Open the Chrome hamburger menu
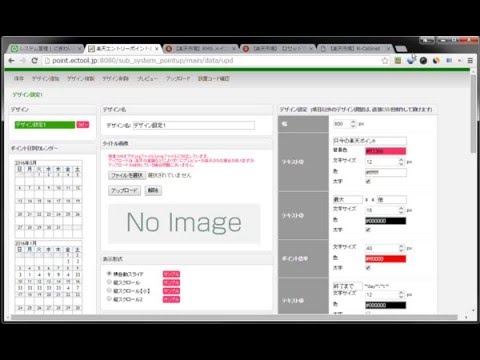This screenshot has width=480, height=360. pyautogui.click(x=470, y=61)
